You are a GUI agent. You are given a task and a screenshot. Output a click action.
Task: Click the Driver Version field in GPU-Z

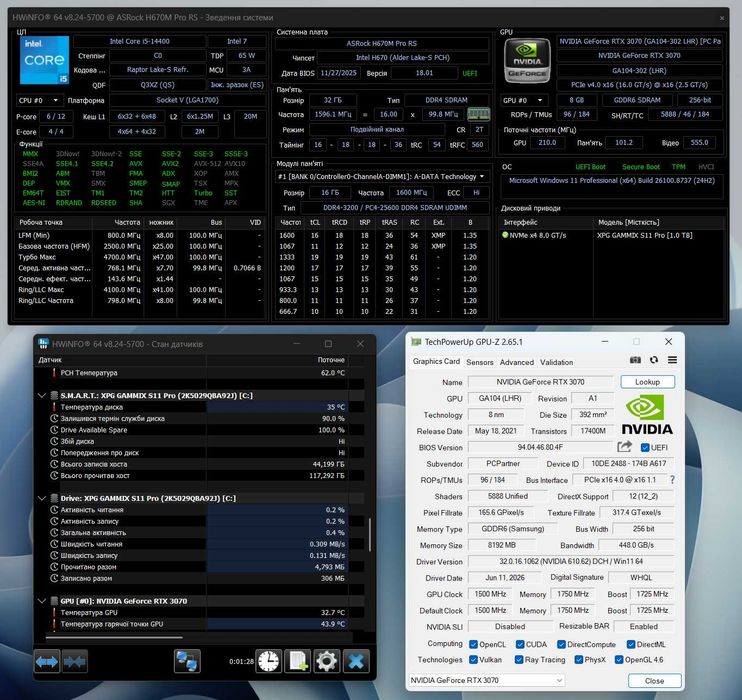[x=571, y=561]
